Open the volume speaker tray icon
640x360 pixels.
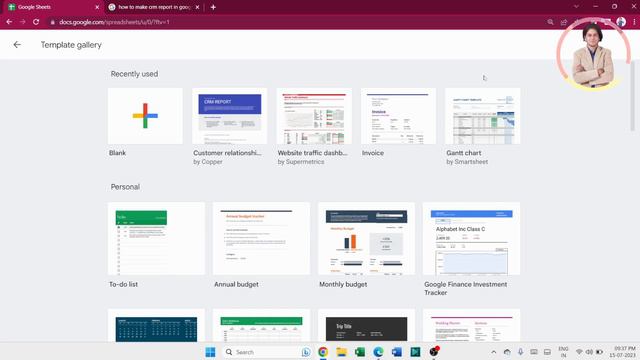point(589,352)
